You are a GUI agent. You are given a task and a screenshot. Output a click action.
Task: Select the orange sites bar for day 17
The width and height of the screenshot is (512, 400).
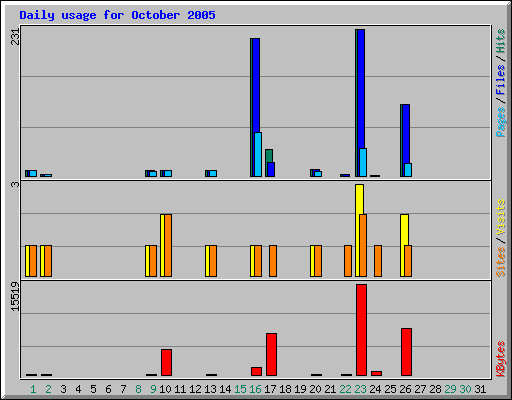pyautogui.click(x=273, y=261)
